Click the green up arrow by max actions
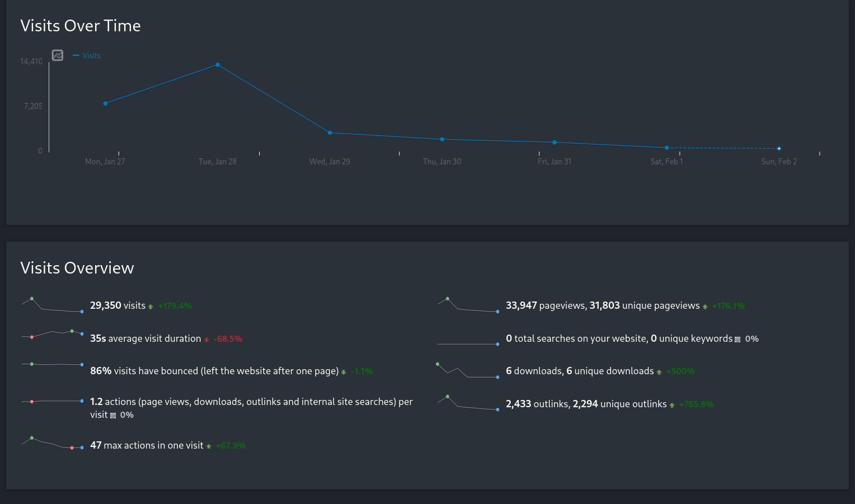 pos(209,446)
